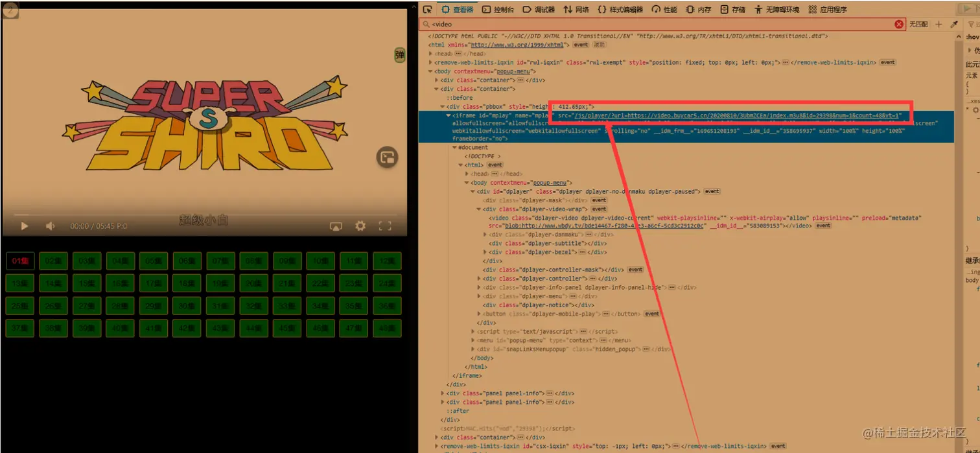
Task: Switch to the 性能 performance tab
Action: tap(664, 9)
